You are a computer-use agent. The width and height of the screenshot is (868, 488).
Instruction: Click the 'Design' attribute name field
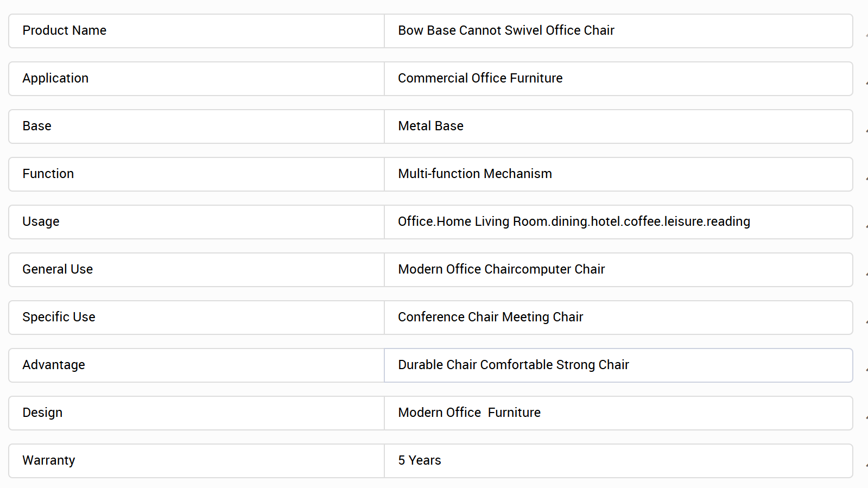point(197,413)
